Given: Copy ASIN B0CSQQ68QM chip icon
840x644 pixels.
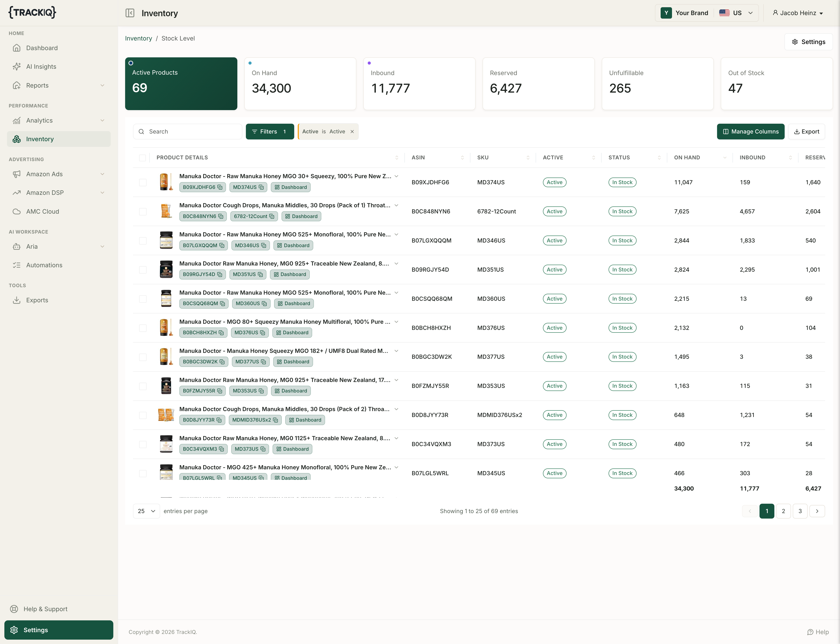Looking at the screenshot, I should tap(222, 304).
